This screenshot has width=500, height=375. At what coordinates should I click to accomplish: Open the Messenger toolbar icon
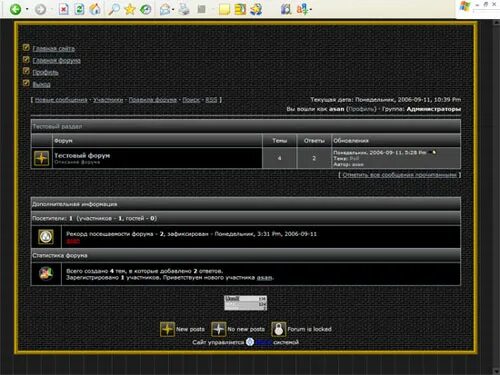[256, 9]
